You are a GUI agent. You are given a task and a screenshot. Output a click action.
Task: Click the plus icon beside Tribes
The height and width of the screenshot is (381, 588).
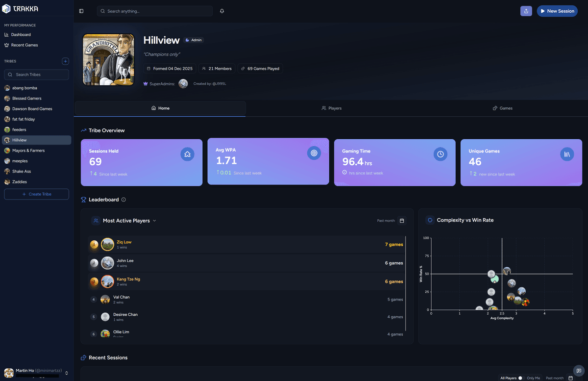pyautogui.click(x=65, y=61)
